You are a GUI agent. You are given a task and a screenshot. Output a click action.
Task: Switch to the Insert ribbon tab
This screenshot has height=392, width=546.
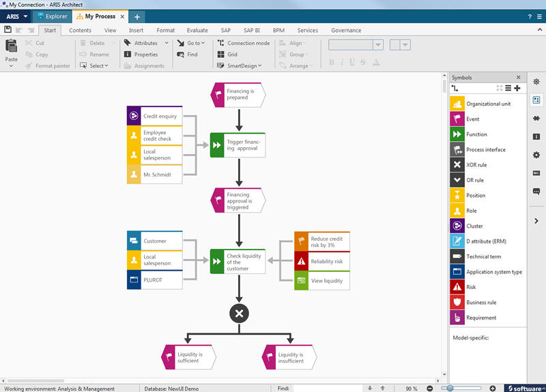(x=136, y=30)
